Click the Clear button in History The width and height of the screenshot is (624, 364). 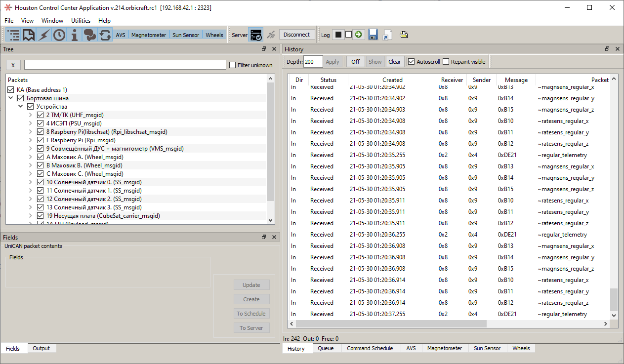point(395,61)
